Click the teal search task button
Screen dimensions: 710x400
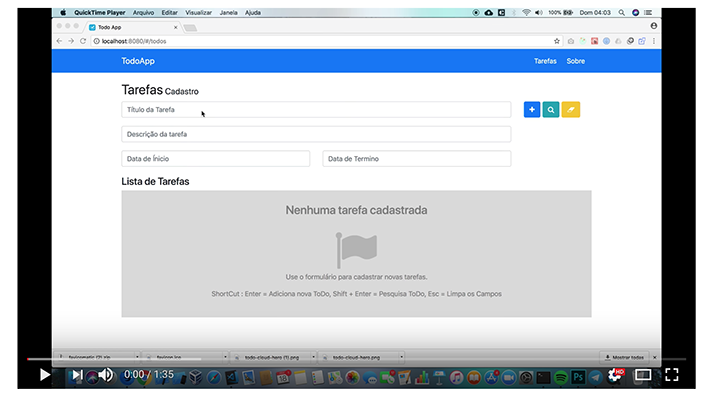(551, 110)
